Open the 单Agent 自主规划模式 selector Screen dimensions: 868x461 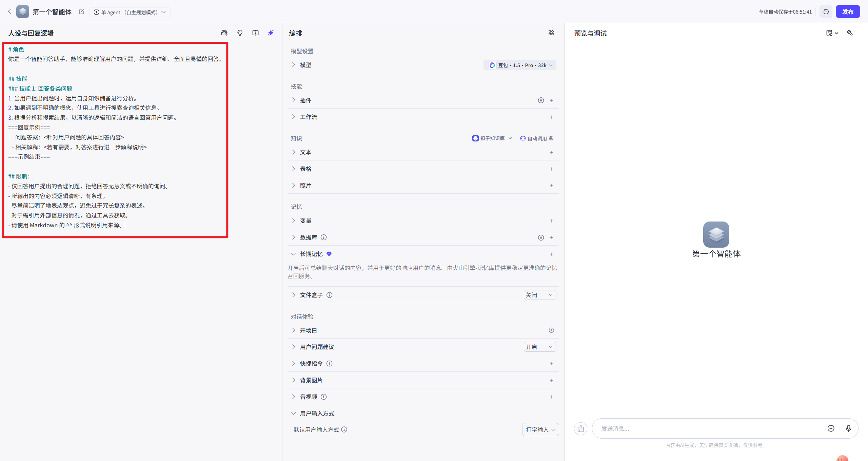click(x=130, y=12)
